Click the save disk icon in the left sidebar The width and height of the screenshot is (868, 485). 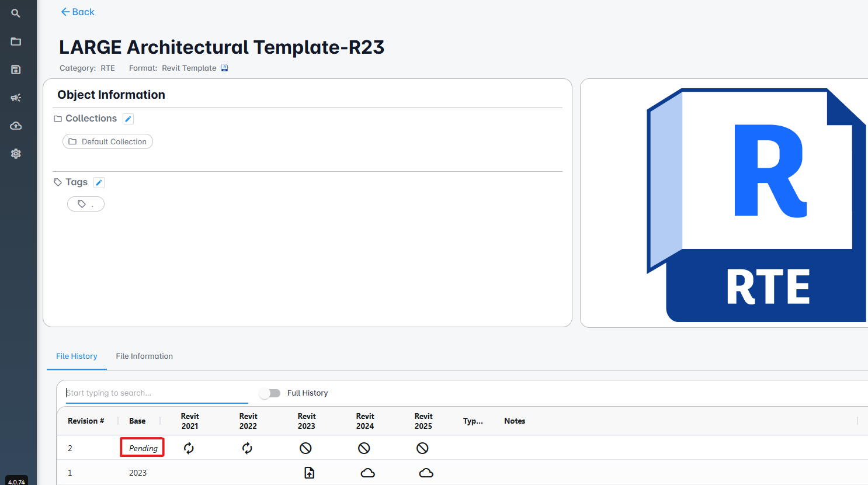coord(16,70)
